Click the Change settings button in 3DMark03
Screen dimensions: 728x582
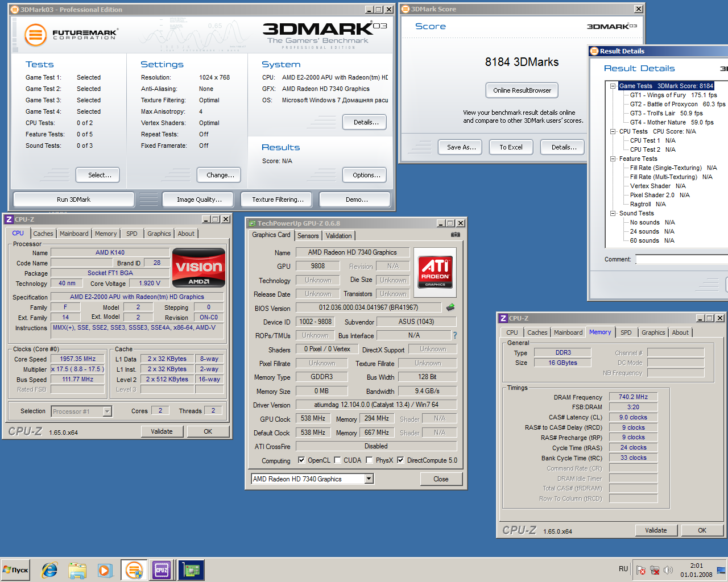point(220,175)
